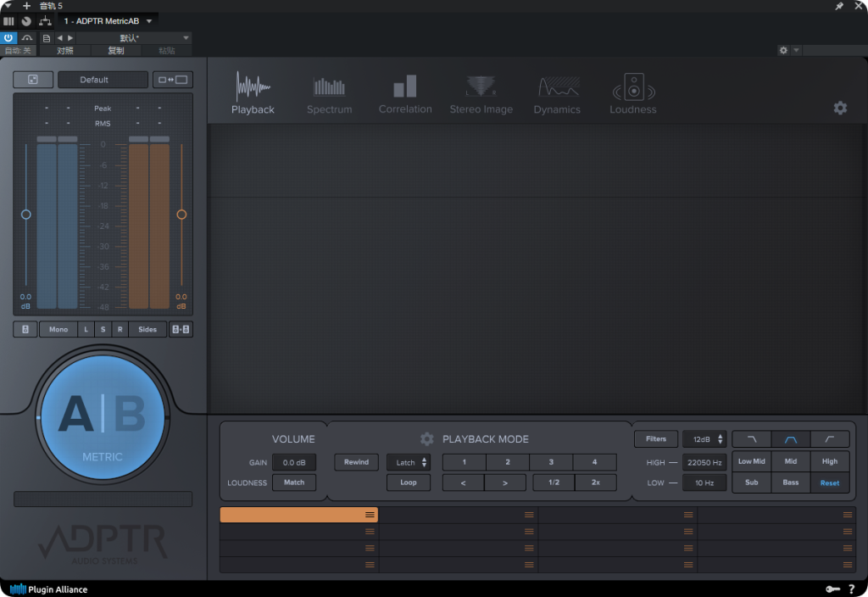Enable Sides monitoring
868x597 pixels.
[x=147, y=330]
